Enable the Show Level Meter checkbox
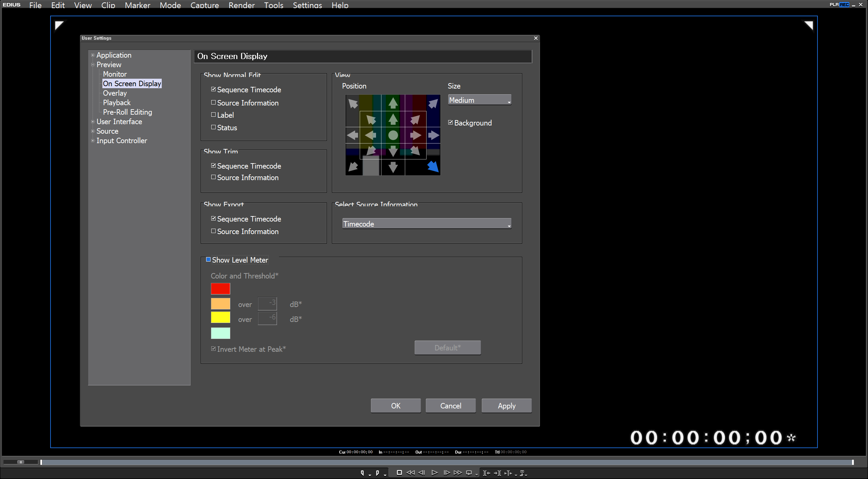868x479 pixels. tap(209, 260)
